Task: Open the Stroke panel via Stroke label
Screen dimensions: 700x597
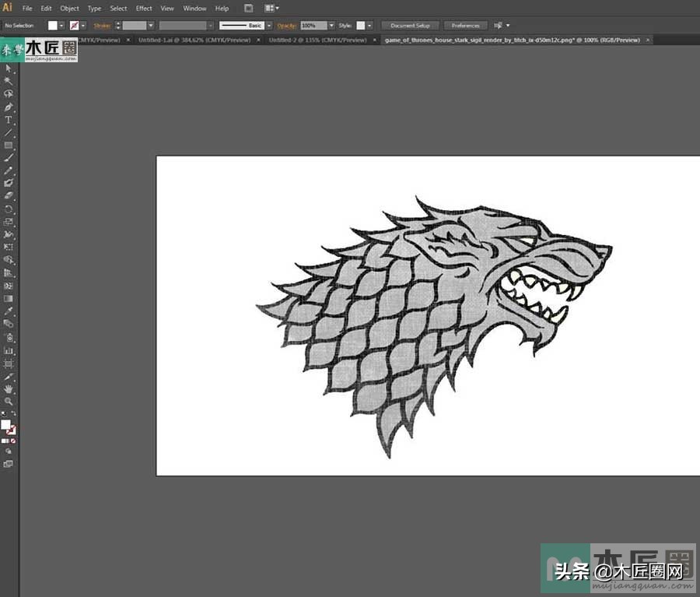Action: pyautogui.click(x=102, y=26)
